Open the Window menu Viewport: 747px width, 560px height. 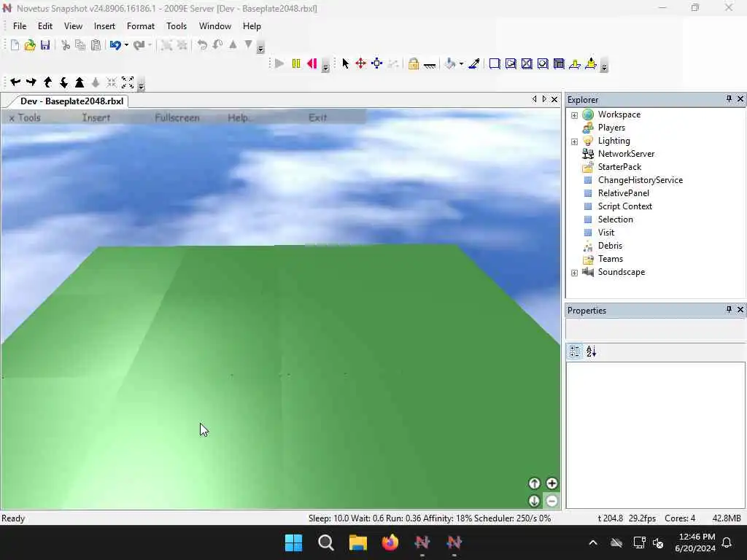tap(215, 26)
